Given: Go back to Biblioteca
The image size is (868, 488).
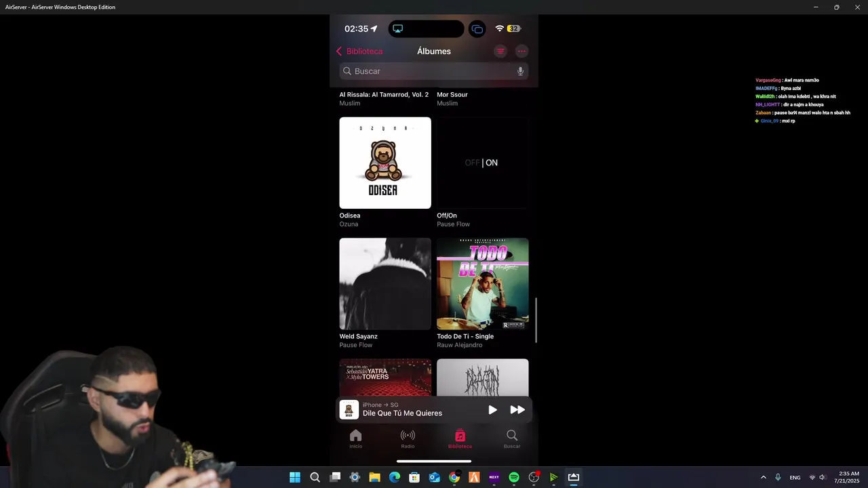Looking at the screenshot, I should [x=359, y=52].
